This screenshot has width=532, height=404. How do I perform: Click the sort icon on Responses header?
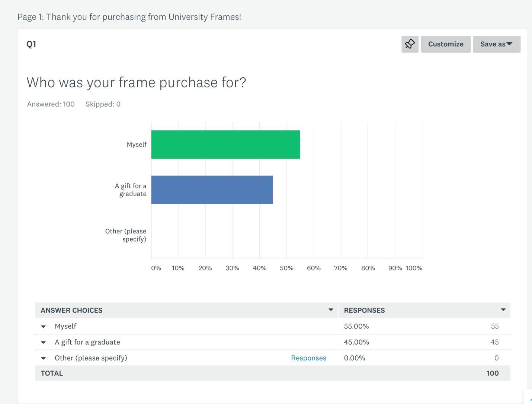pyautogui.click(x=503, y=310)
